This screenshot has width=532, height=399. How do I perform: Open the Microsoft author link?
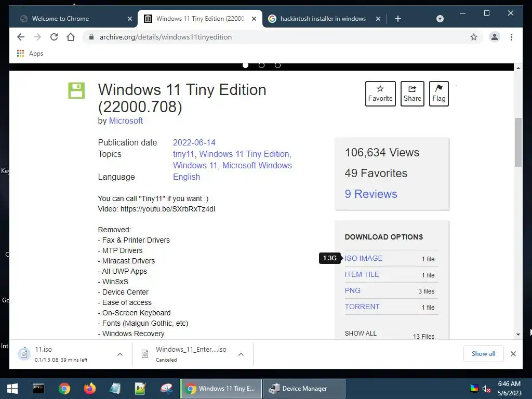126,121
